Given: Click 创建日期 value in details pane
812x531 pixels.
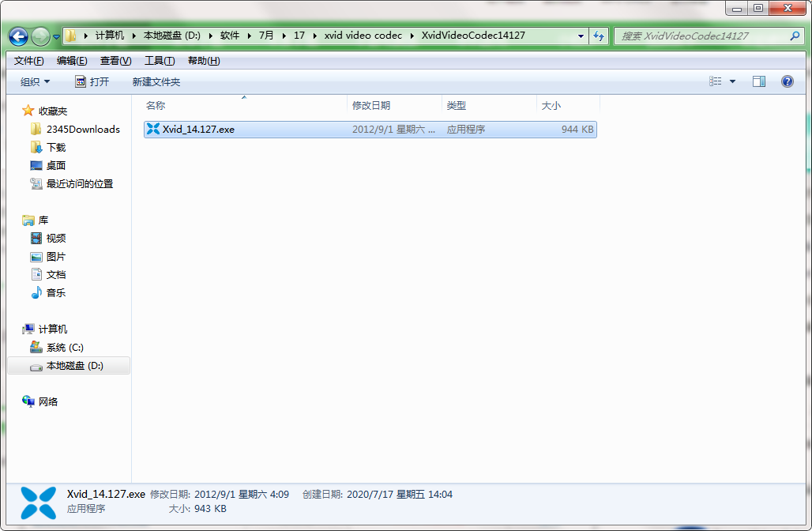Looking at the screenshot, I should pyautogui.click(x=399, y=494).
